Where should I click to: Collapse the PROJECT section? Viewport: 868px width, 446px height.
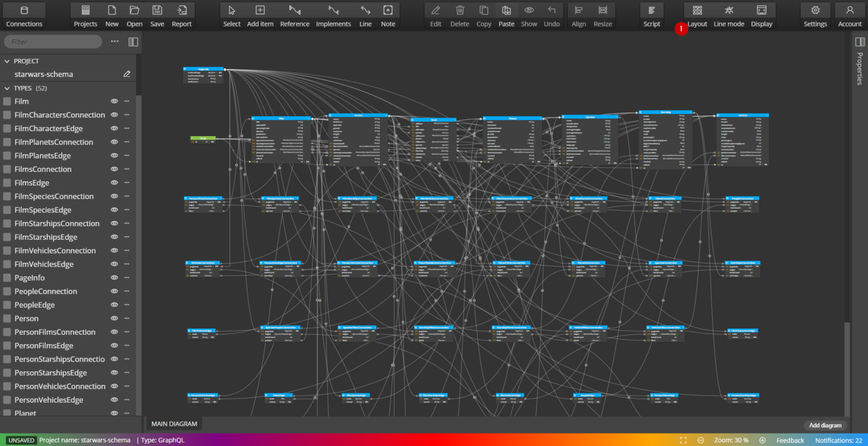tap(7, 61)
